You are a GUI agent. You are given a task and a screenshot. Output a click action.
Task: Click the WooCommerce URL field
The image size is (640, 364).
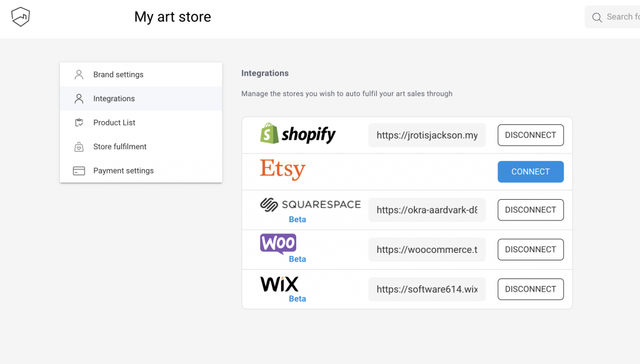(x=427, y=250)
